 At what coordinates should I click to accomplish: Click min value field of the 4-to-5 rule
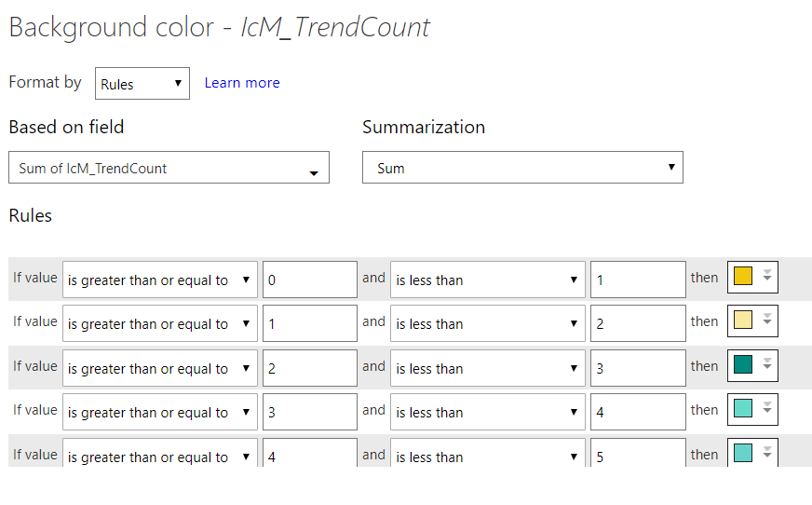[310, 453]
